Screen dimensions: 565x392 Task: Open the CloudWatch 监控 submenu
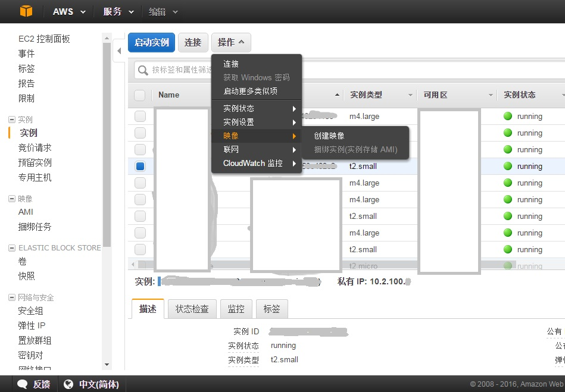point(256,163)
